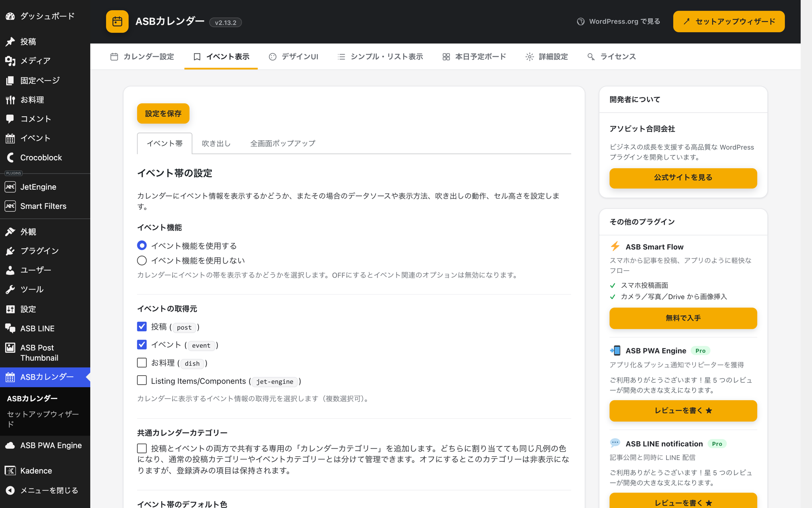Open the highlighted ASBカレンダー sidebar menu
Screen dimensions: 812x508
(45, 377)
